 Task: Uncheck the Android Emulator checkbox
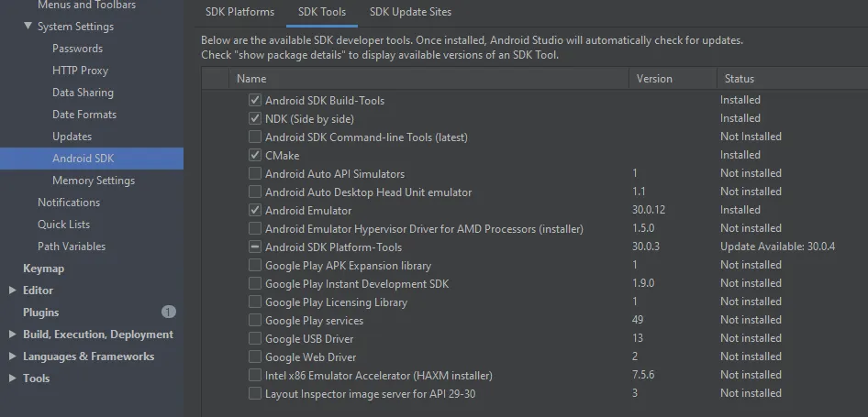(255, 210)
